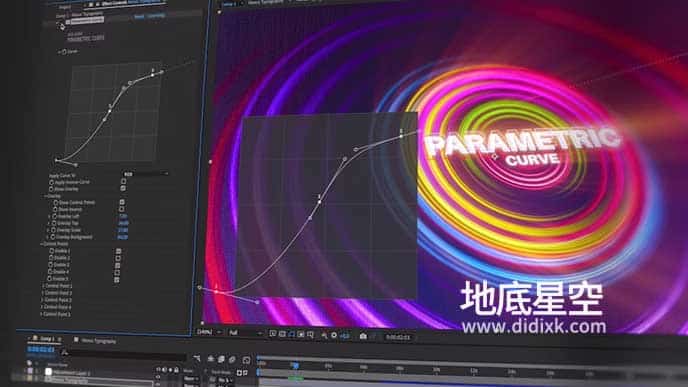Viewport: 688px width, 387px height.
Task: Click the stopwatch beside Overlay Left
Action: click(54, 216)
